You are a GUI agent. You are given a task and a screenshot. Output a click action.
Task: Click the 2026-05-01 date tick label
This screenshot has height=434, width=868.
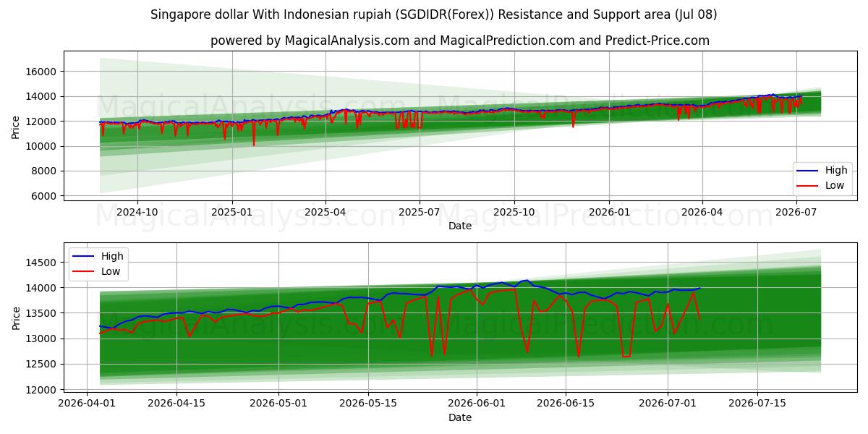tap(279, 403)
